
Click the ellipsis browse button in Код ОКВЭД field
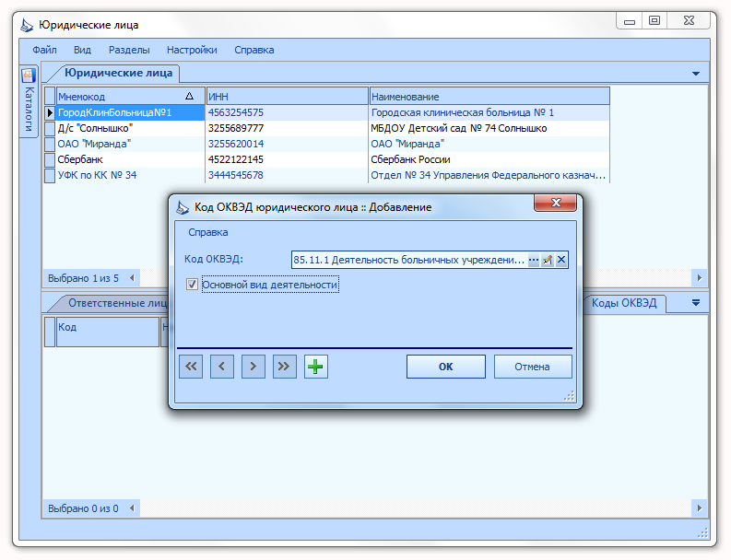(x=534, y=260)
